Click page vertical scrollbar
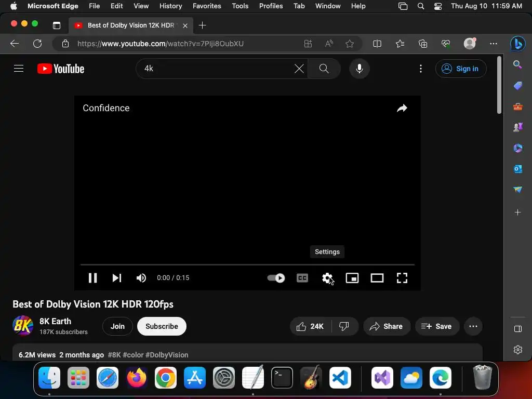 tap(499, 85)
